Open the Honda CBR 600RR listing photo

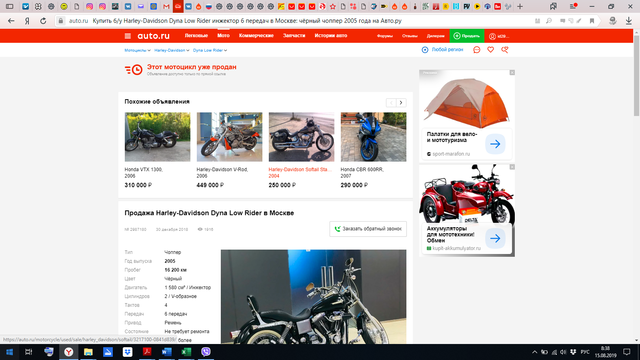(373, 137)
